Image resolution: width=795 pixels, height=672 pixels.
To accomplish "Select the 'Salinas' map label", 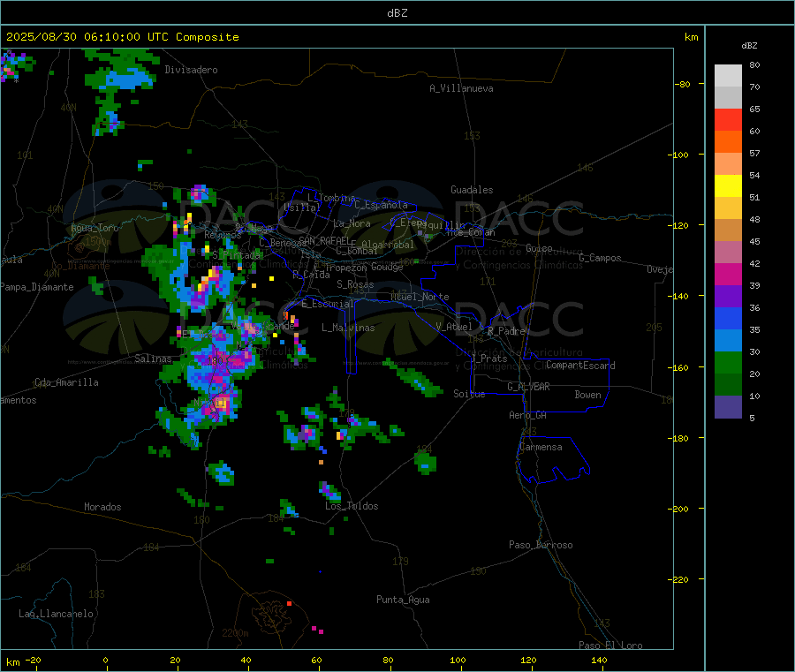I will 153,359.
